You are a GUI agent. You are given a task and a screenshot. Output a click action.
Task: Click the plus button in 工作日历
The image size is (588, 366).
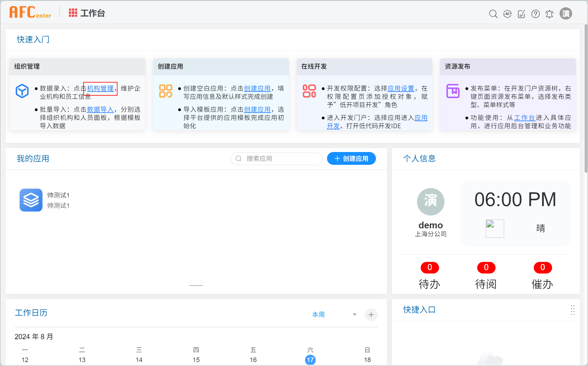(x=371, y=315)
